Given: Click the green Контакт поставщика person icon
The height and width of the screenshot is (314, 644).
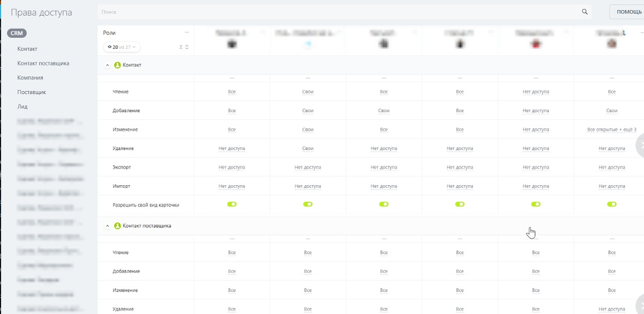Looking at the screenshot, I should point(118,226).
